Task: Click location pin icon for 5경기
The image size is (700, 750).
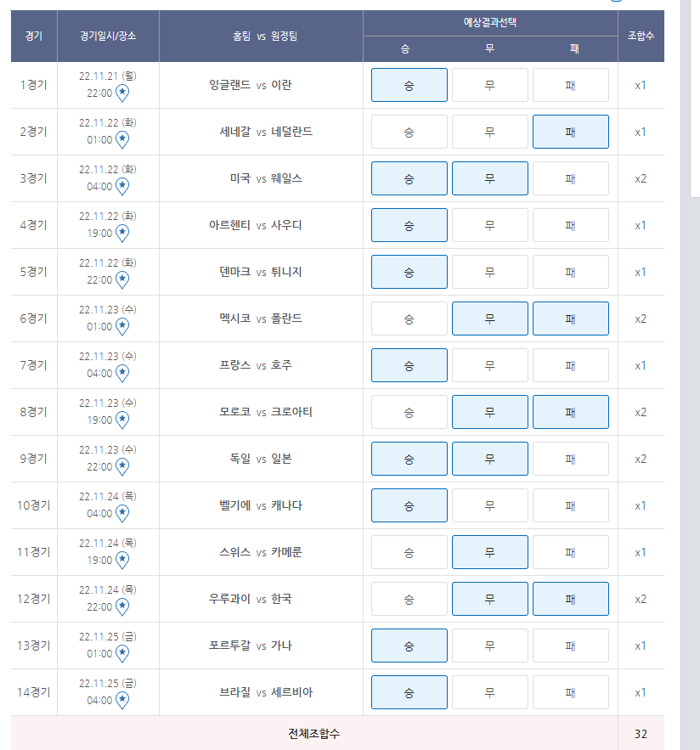Action: click(122, 279)
